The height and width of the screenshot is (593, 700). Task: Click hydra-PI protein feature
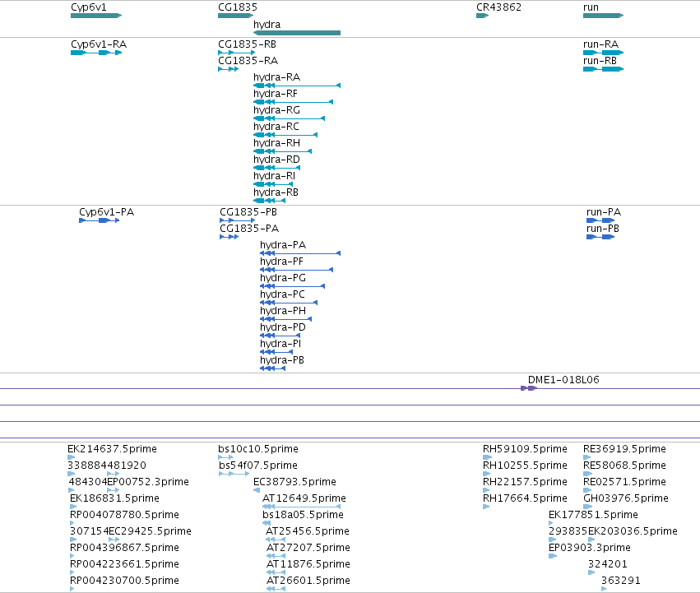click(x=276, y=352)
